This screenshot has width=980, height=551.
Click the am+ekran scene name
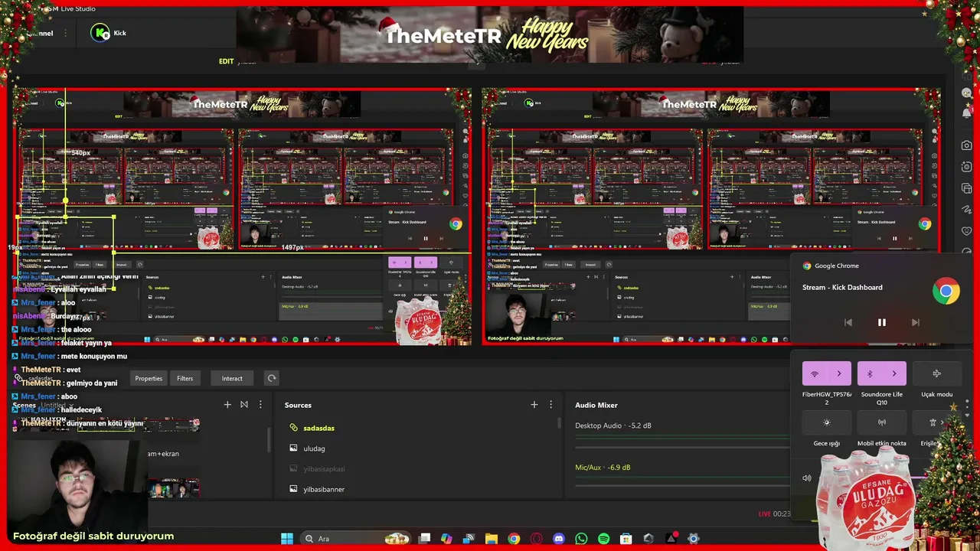click(x=164, y=454)
